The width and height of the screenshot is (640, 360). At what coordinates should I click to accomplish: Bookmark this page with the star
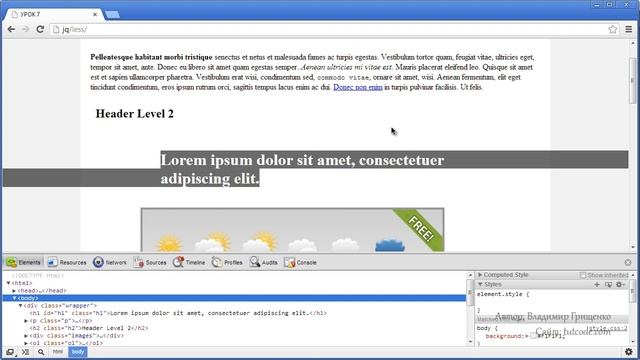[612, 29]
